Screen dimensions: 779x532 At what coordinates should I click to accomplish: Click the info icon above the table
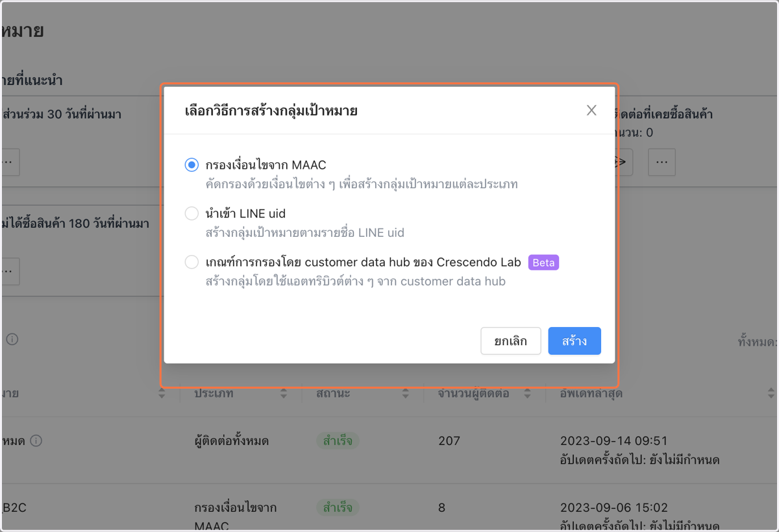(x=12, y=339)
